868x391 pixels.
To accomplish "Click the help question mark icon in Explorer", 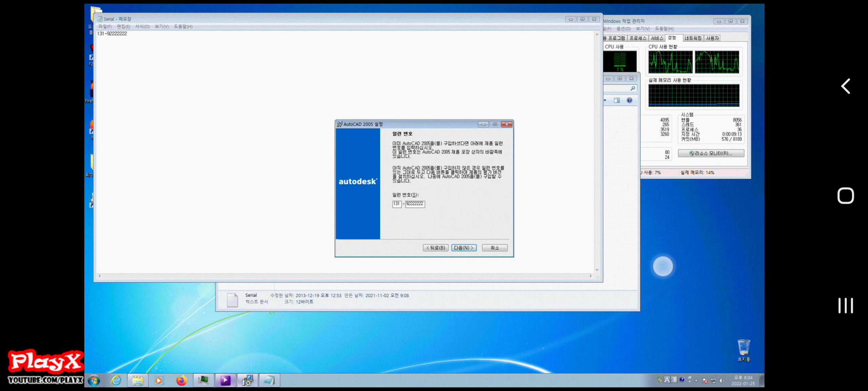I will click(629, 100).
